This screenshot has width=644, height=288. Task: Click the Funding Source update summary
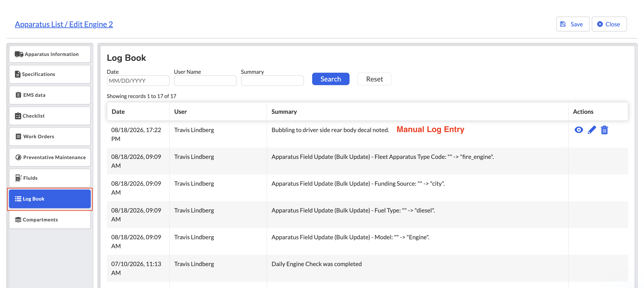(x=358, y=184)
